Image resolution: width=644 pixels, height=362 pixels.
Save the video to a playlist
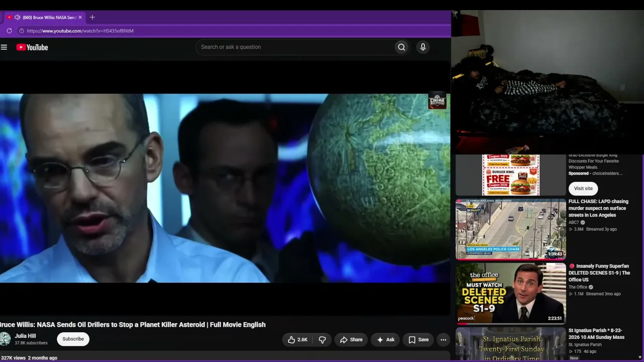tap(419, 340)
